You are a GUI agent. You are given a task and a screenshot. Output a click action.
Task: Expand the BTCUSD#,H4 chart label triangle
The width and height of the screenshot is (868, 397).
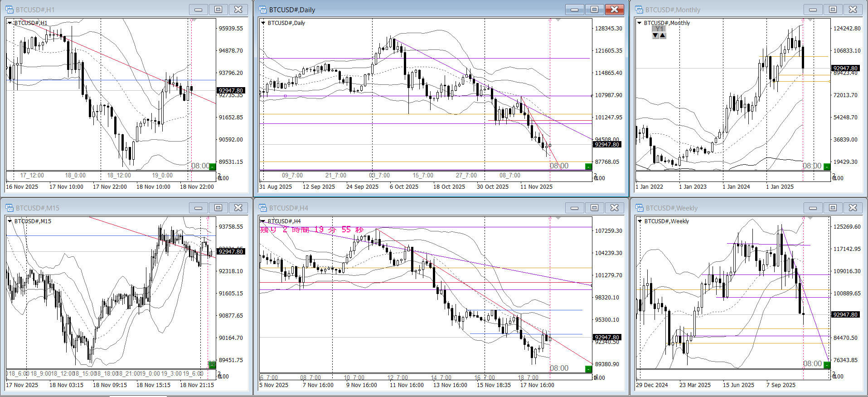click(263, 221)
